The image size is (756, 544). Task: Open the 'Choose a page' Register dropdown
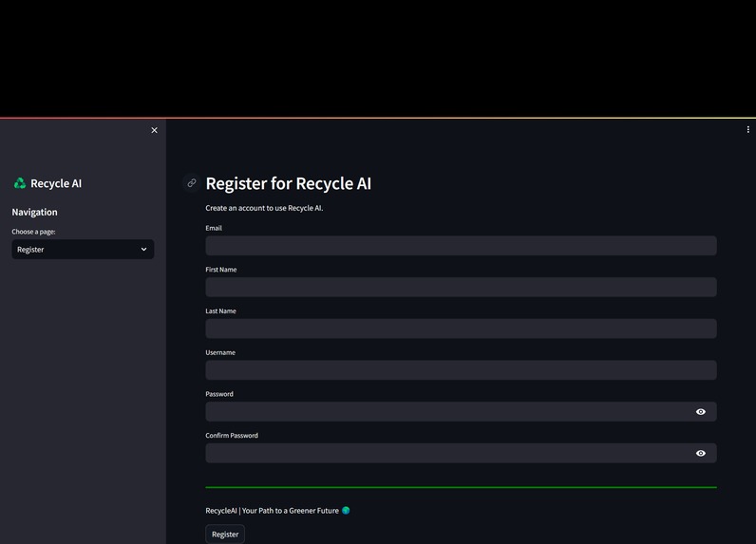pos(83,249)
